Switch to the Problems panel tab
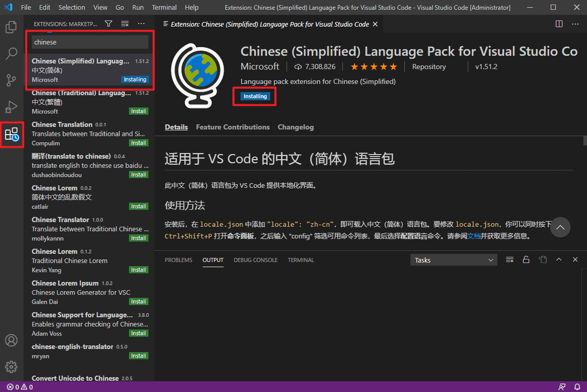The height and width of the screenshot is (392, 587). pyautogui.click(x=179, y=260)
